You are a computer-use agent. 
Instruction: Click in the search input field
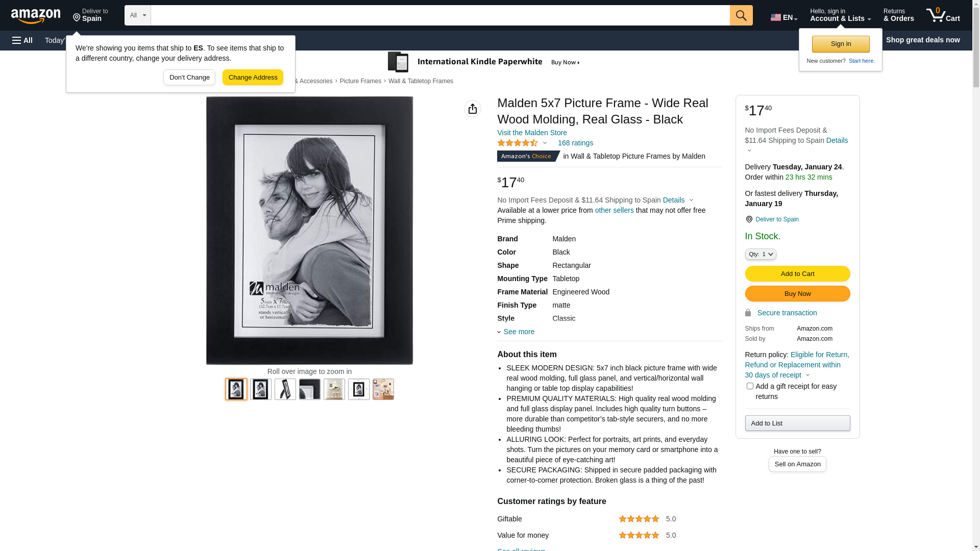coord(440,15)
